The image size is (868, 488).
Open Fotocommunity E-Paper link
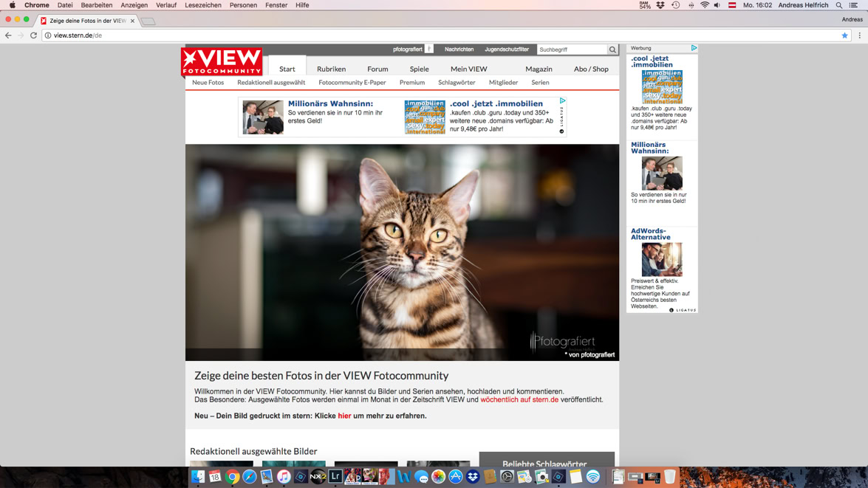tap(352, 83)
